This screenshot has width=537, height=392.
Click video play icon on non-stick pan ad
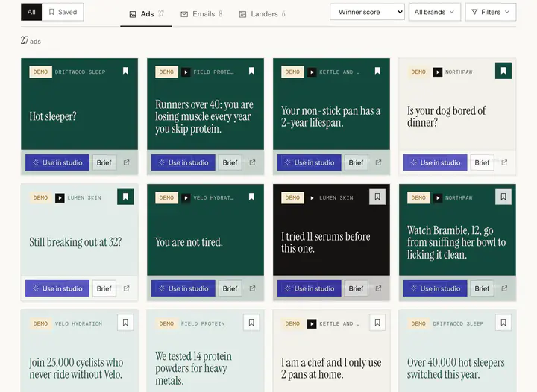312,72
